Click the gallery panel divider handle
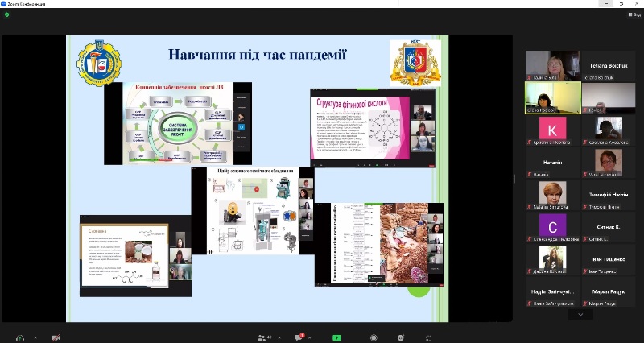644x343 pixels. pyautogui.click(x=514, y=178)
